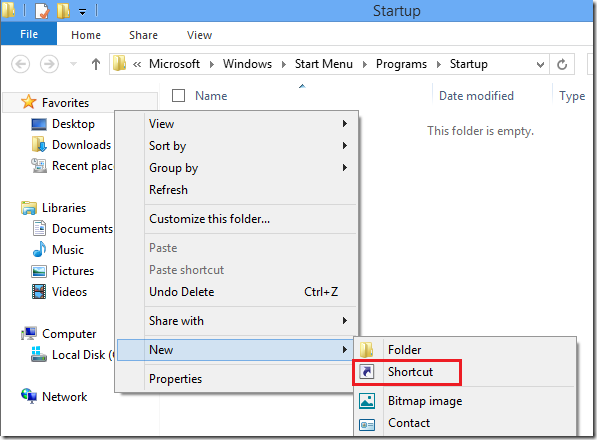Click the Favorites star icon
The width and height of the screenshot is (597, 440).
pos(29,102)
